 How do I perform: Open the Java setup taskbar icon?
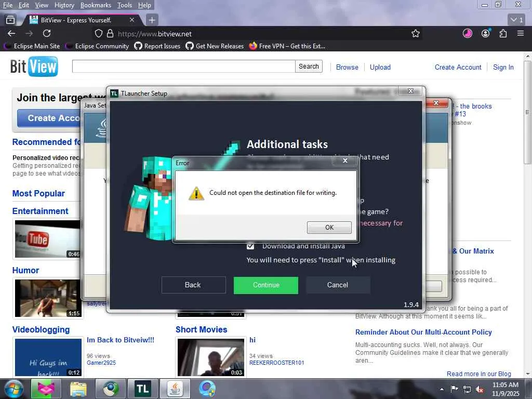pyautogui.click(x=175, y=389)
